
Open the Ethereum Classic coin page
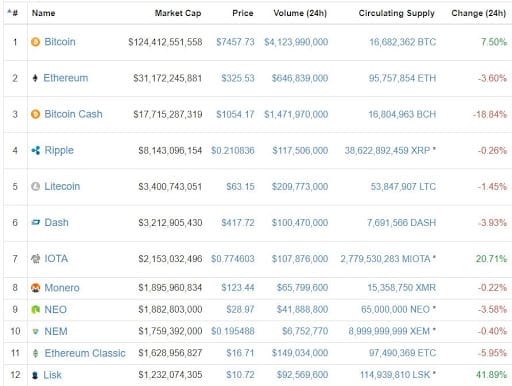click(x=85, y=353)
